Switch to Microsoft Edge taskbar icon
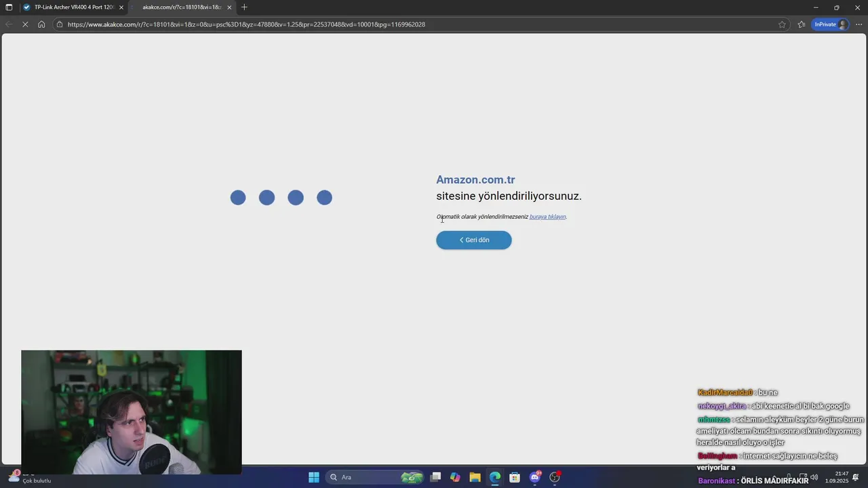This screenshot has height=488, width=868. tap(495, 477)
